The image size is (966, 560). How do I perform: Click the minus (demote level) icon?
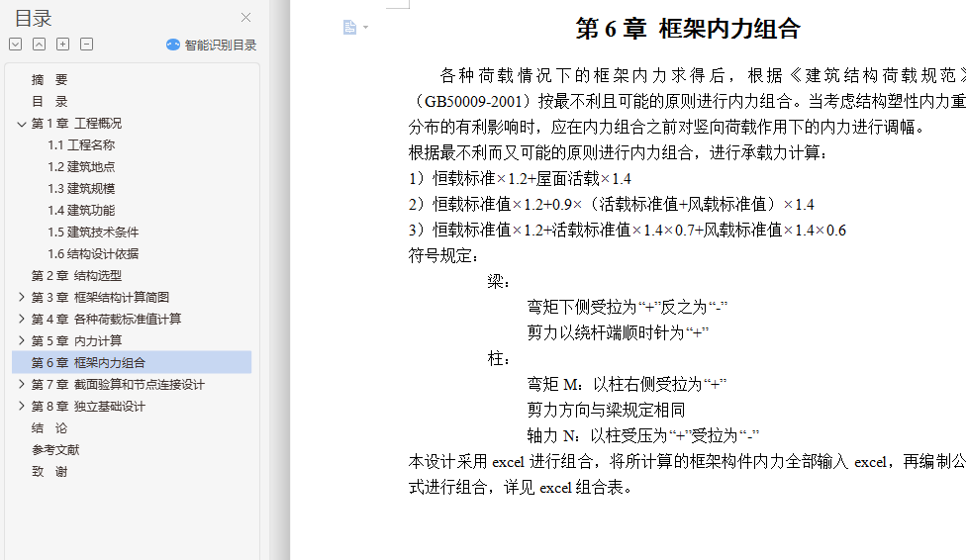pos(87,45)
